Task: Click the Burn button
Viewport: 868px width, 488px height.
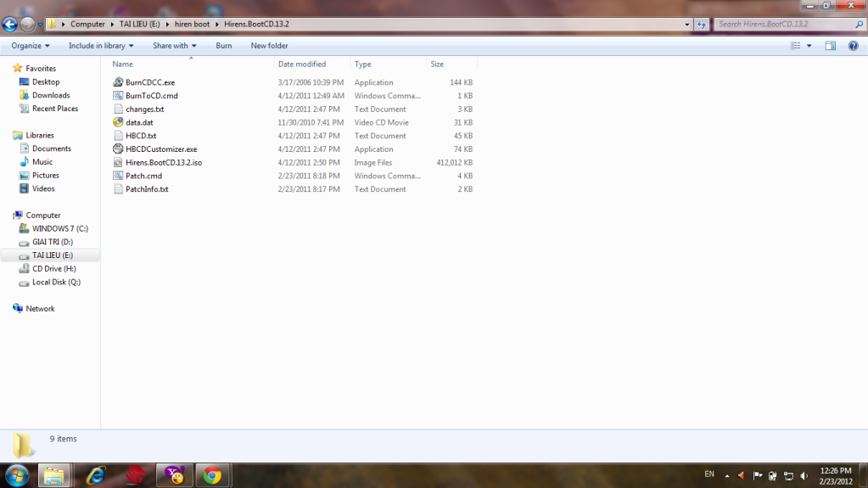Action: (224, 46)
